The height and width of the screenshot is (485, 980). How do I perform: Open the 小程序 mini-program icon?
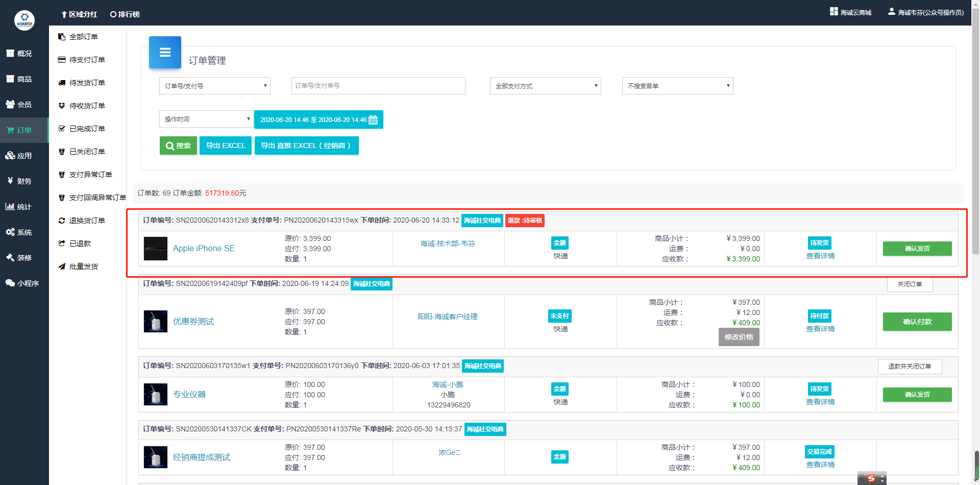10,283
